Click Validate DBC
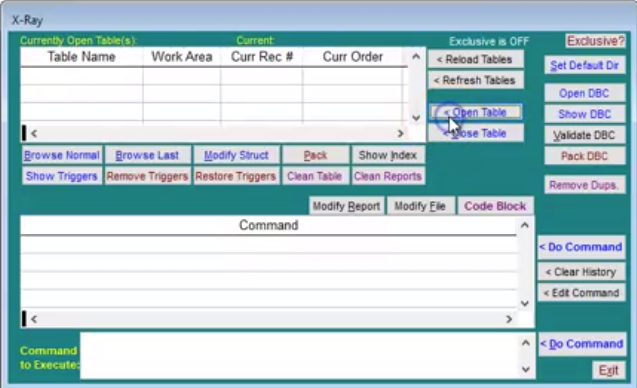The image size is (637, 388). click(585, 135)
